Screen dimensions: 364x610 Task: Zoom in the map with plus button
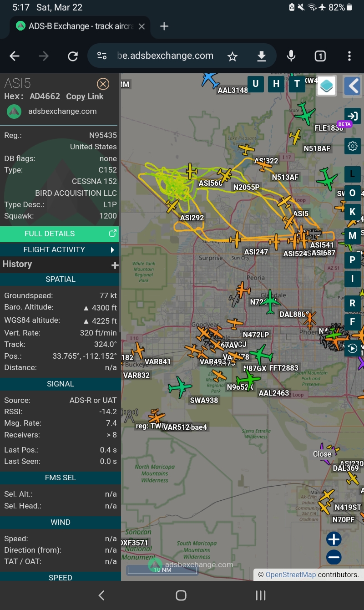tap(334, 539)
